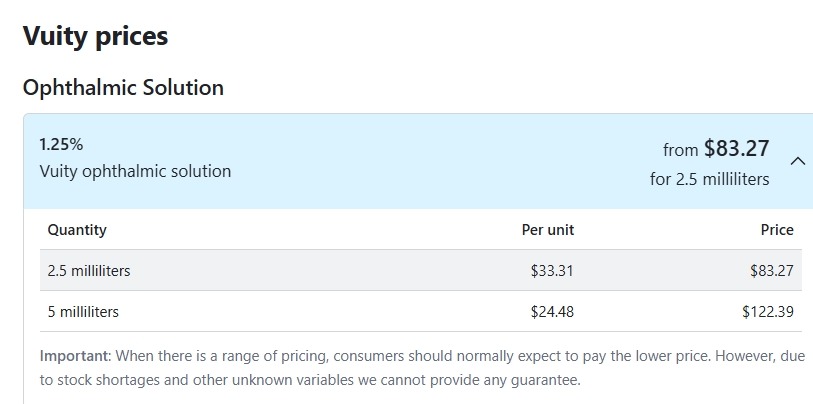The height and width of the screenshot is (404, 813).
Task: Collapse the 1.25% section using the chevron
Action: [797, 161]
